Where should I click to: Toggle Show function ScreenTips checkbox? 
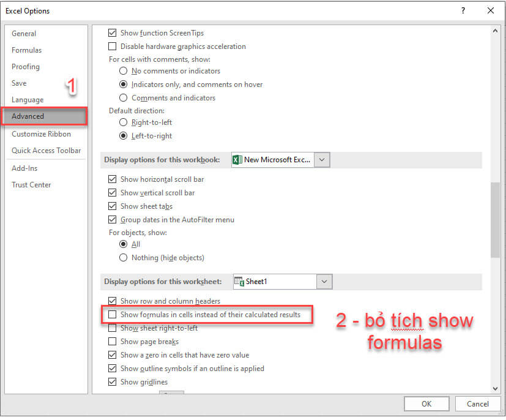click(113, 33)
